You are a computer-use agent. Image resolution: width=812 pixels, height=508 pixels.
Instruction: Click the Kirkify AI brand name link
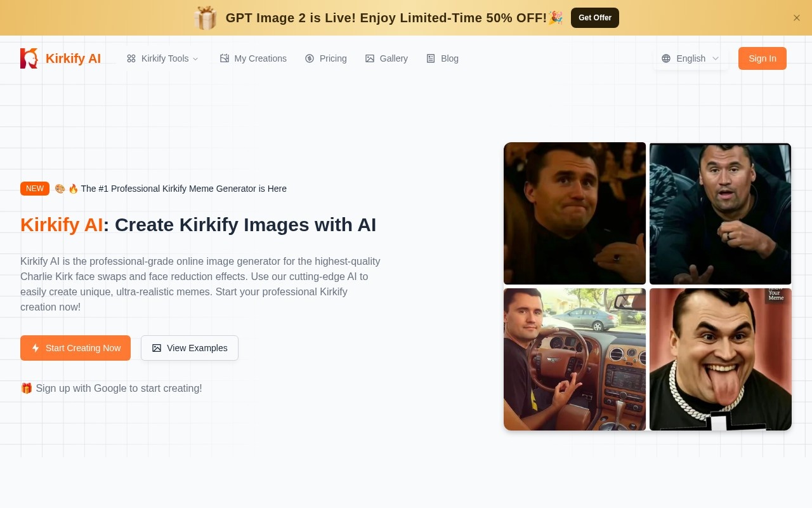pyautogui.click(x=73, y=58)
